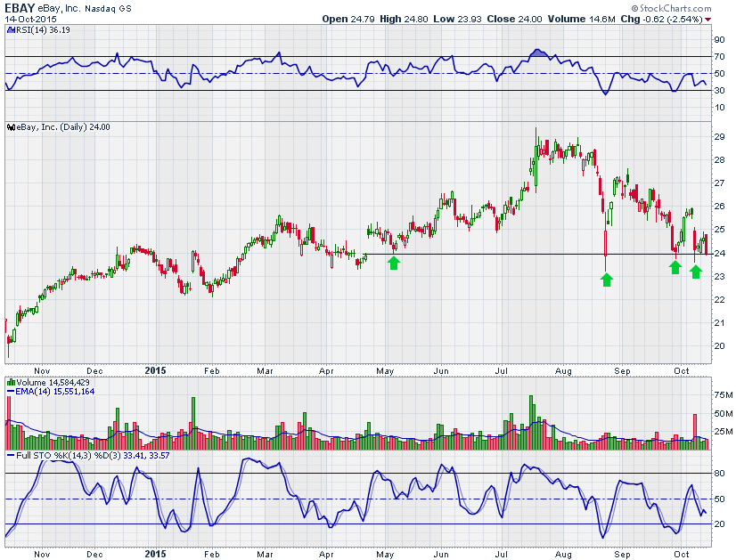Click the RSI panel legend icon

pyautogui.click(x=12, y=30)
